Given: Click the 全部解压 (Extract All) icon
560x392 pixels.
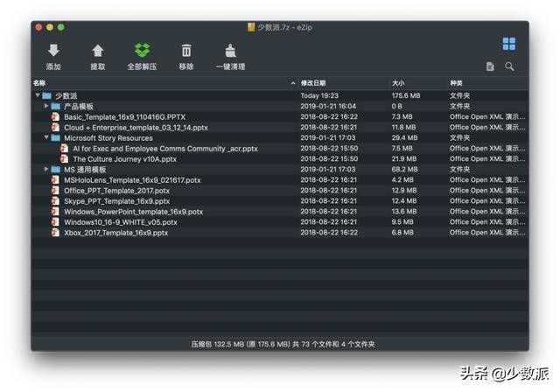Looking at the screenshot, I should (x=142, y=51).
